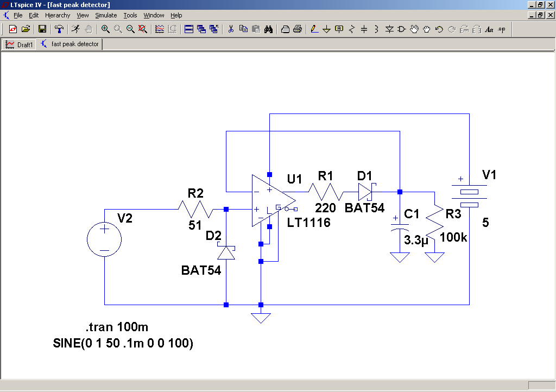Switch to the Draft1 tab

coord(19,45)
